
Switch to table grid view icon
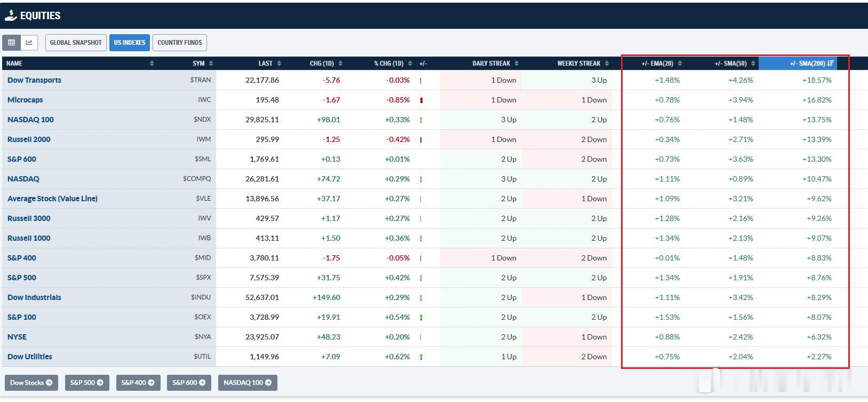(11, 43)
